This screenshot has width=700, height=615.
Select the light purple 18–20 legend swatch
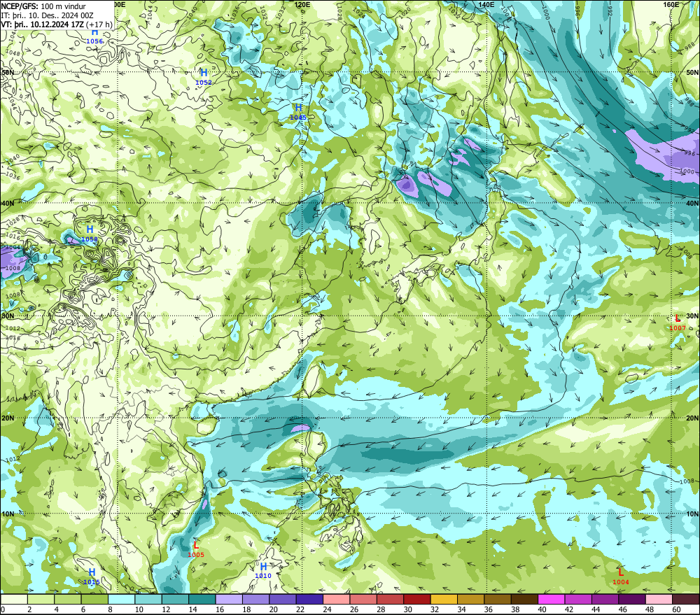pos(255,599)
